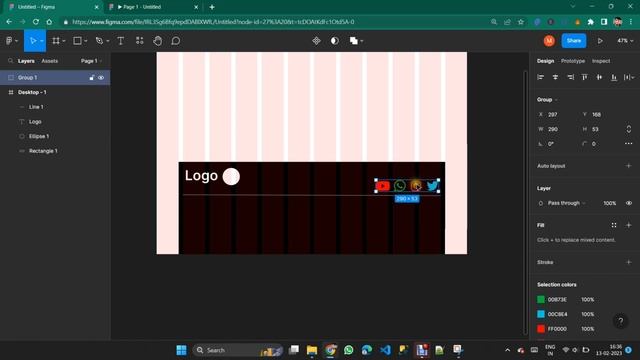The width and height of the screenshot is (640, 360).
Task: Open the 47% zoom dropdown
Action: pos(625,41)
